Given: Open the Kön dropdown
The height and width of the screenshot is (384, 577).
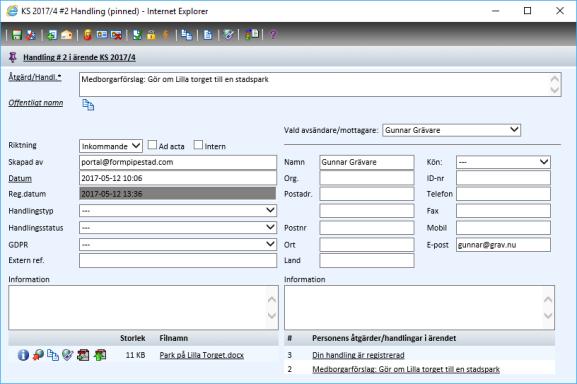Looking at the screenshot, I should click(503, 162).
